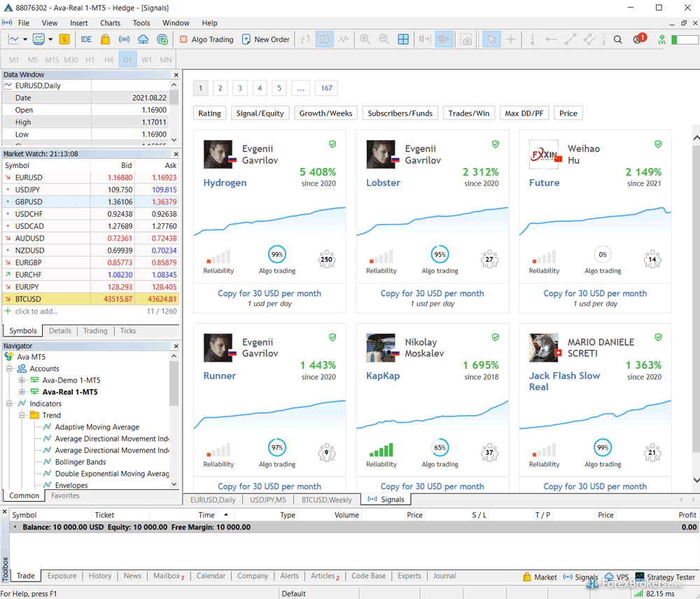Open the VPS cloud icon in the toolbar

click(143, 39)
